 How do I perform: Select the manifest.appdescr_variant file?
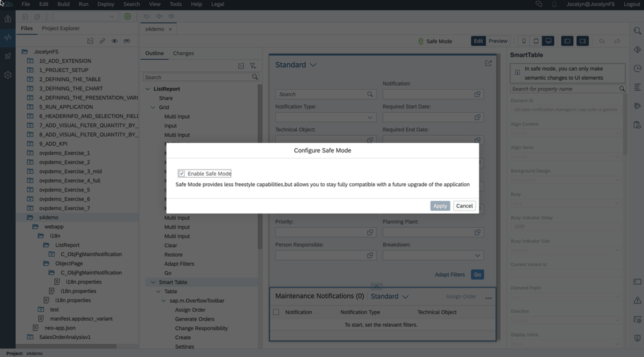pyautogui.click(x=81, y=319)
